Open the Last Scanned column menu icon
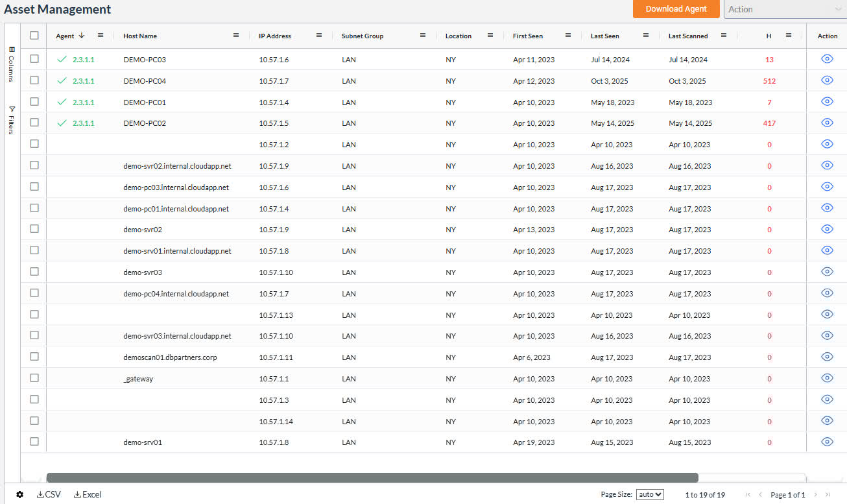Screen dimensions: 847x504 724,36
